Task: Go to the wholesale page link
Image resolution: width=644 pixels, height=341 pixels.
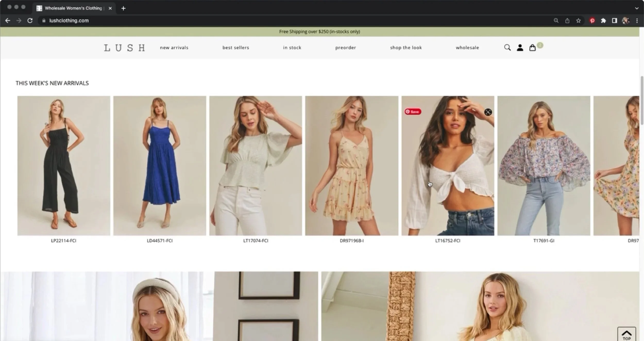Action: (x=467, y=48)
